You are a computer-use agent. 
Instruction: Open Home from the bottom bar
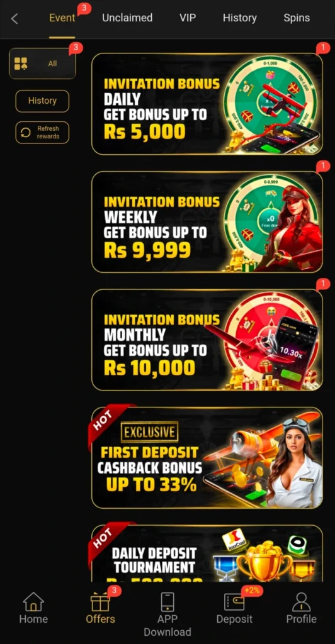33,602
